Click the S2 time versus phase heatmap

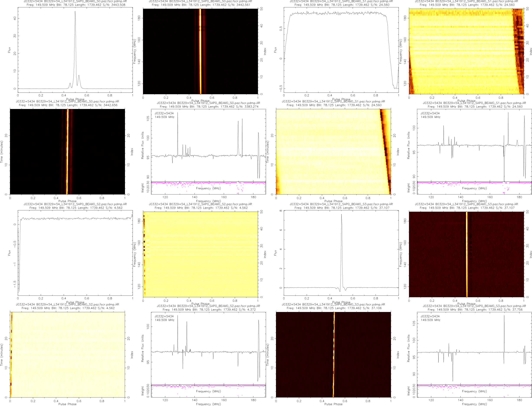[x=67, y=355]
